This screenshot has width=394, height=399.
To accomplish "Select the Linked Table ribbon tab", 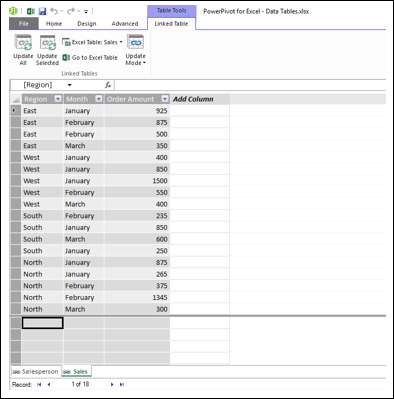I will tap(171, 24).
